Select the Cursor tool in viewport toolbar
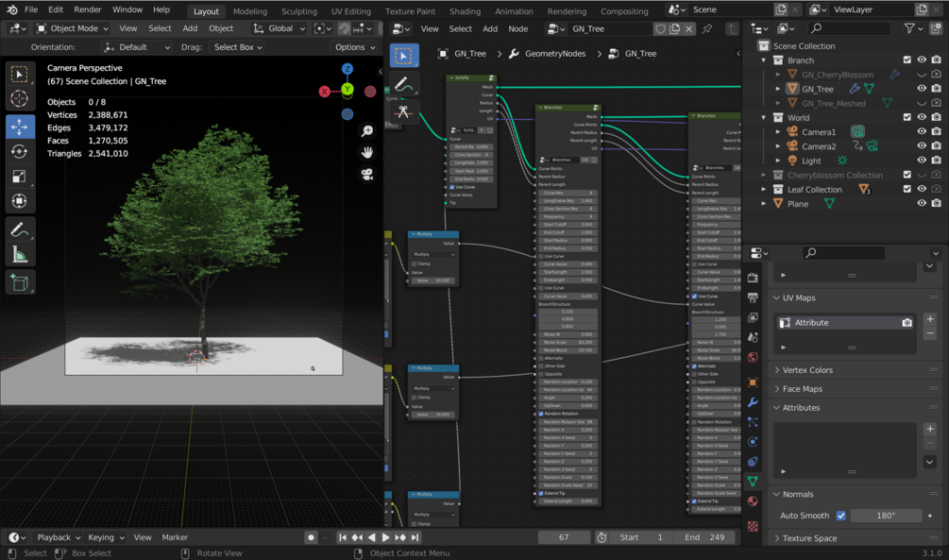 pos(20,98)
